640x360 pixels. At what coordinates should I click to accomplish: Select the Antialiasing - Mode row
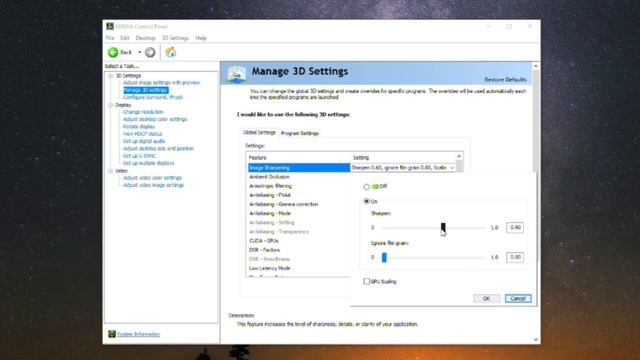coord(299,213)
